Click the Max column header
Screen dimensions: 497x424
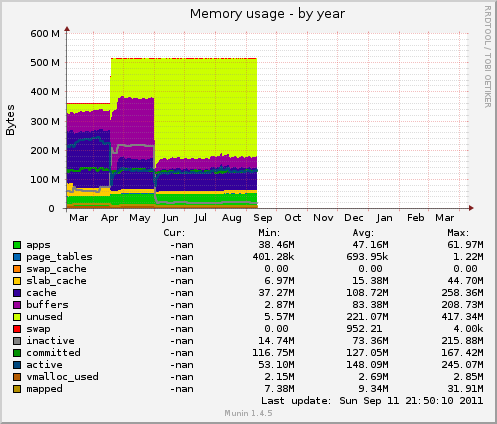458,233
